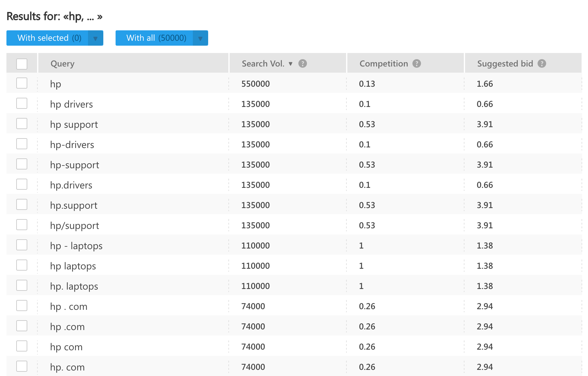The height and width of the screenshot is (376, 588).
Task: Click suggested bid in hp support row
Action: point(485,124)
